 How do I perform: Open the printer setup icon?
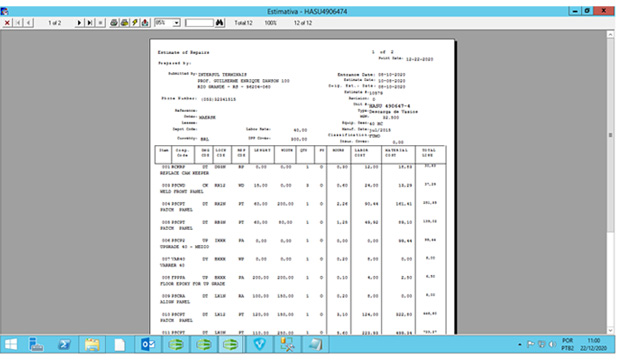pyautogui.click(x=125, y=23)
